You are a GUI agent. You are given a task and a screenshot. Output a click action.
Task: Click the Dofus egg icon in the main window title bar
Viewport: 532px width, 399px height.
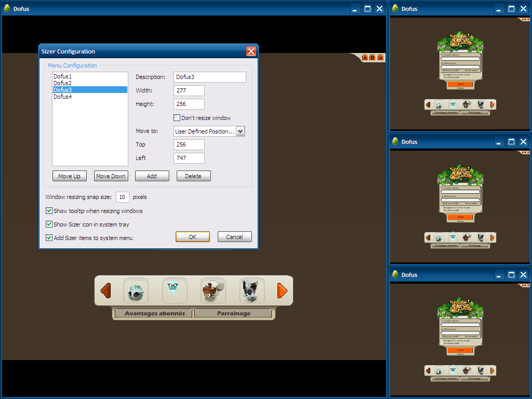[7, 8]
